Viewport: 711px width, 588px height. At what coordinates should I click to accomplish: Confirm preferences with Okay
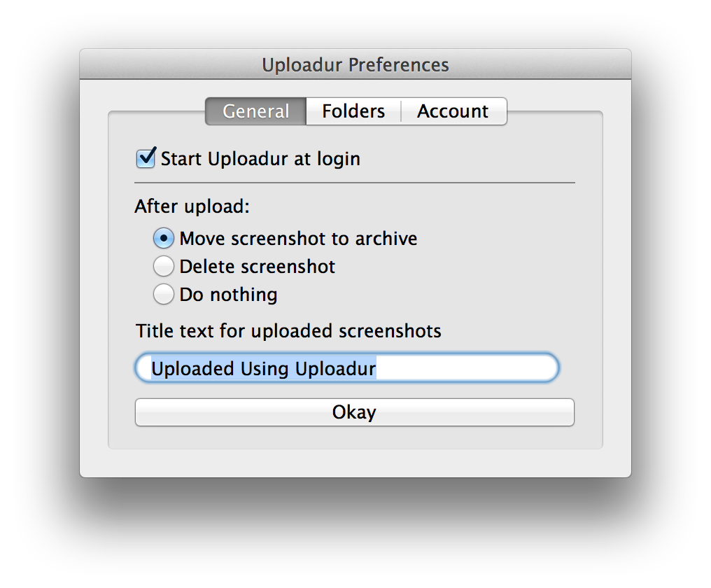point(354,412)
